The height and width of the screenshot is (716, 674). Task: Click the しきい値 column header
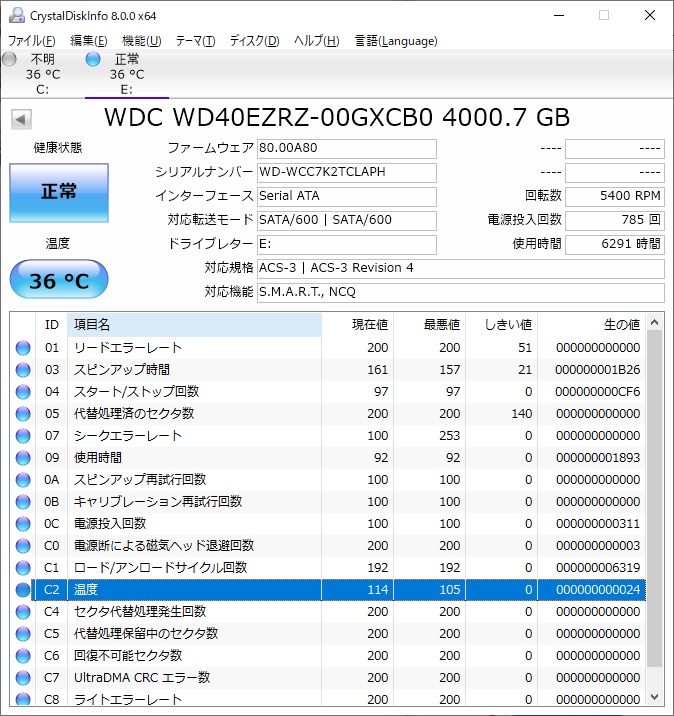pyautogui.click(x=502, y=325)
